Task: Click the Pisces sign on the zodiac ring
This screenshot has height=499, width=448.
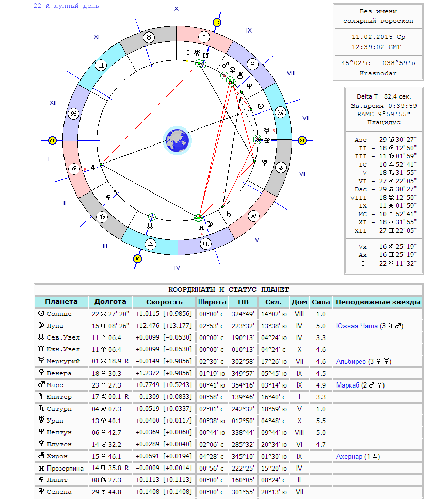Action: (252, 64)
